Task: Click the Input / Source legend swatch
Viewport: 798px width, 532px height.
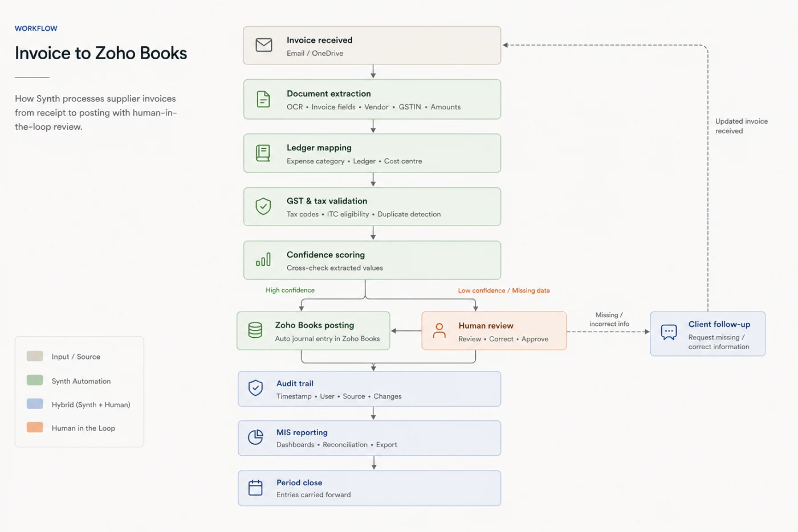Action: coord(35,356)
